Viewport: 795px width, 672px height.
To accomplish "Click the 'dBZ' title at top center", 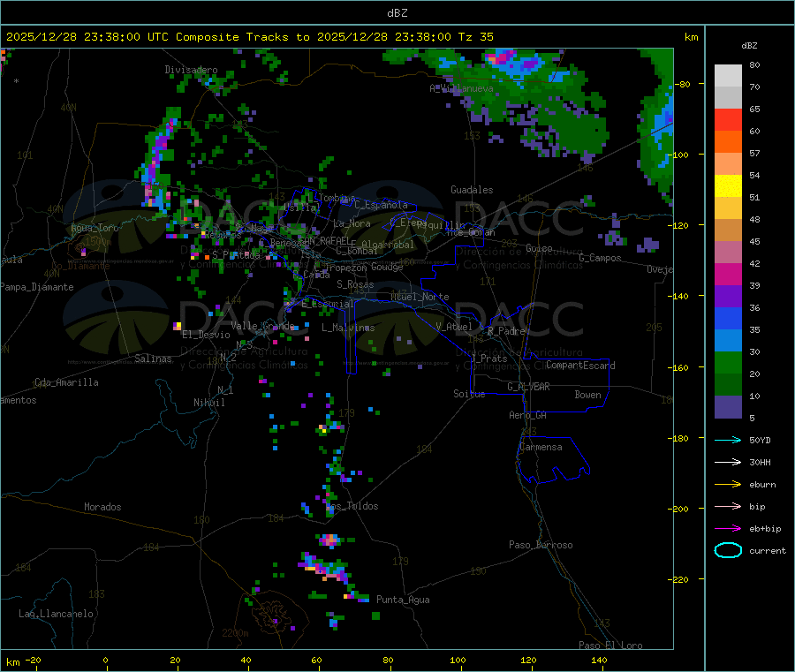I will (x=397, y=13).
